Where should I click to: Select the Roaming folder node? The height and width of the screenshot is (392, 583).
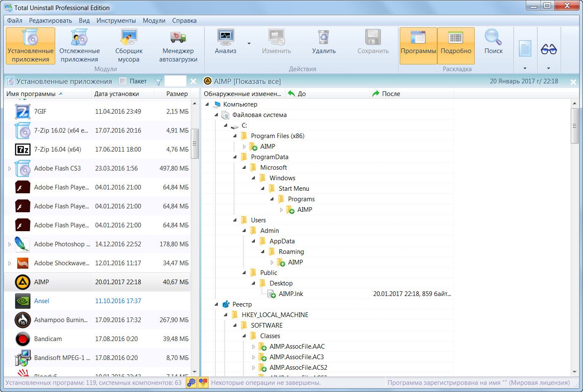point(291,252)
